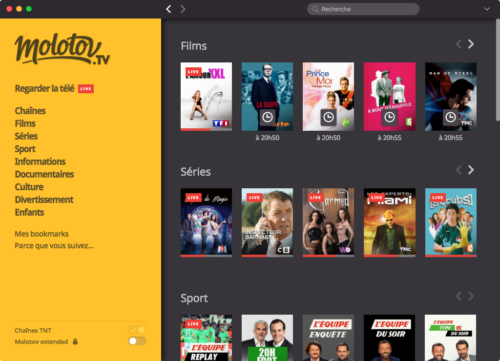Screen dimensions: 500x361
Task: Click the LIVE badge on Inspecteur Barnaby
Action: pos(254,198)
